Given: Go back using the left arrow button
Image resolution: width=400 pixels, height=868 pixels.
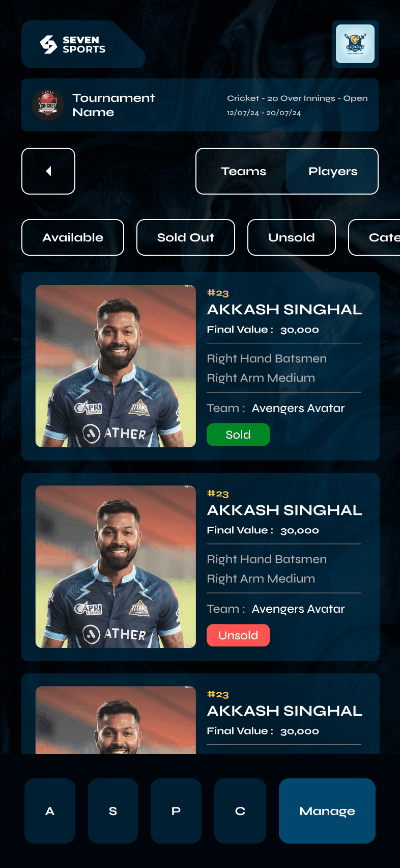Looking at the screenshot, I should [48, 171].
